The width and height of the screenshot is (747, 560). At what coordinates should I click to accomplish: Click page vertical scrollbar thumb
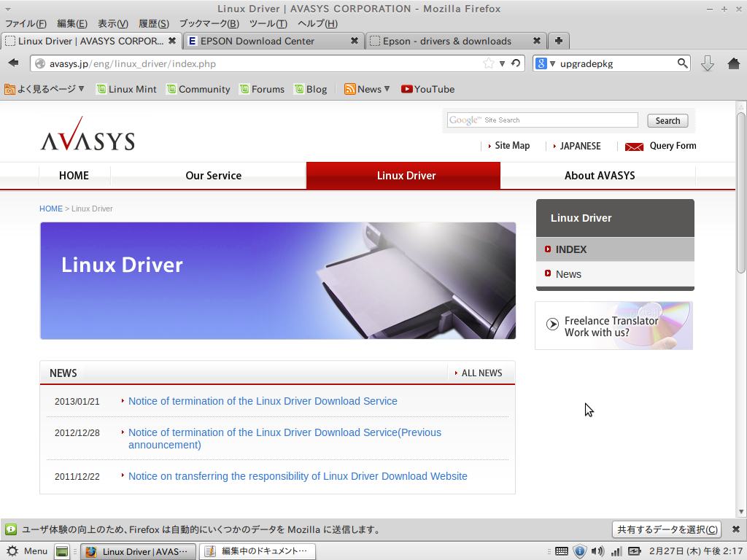coord(740,192)
